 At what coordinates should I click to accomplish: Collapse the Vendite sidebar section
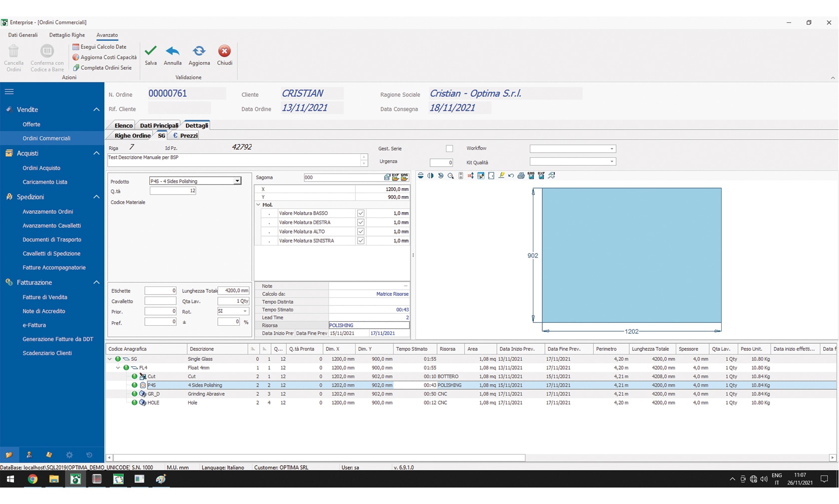pyautogui.click(x=96, y=110)
